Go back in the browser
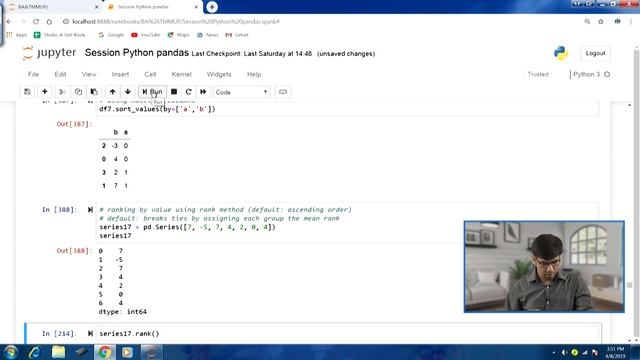 click(x=9, y=22)
